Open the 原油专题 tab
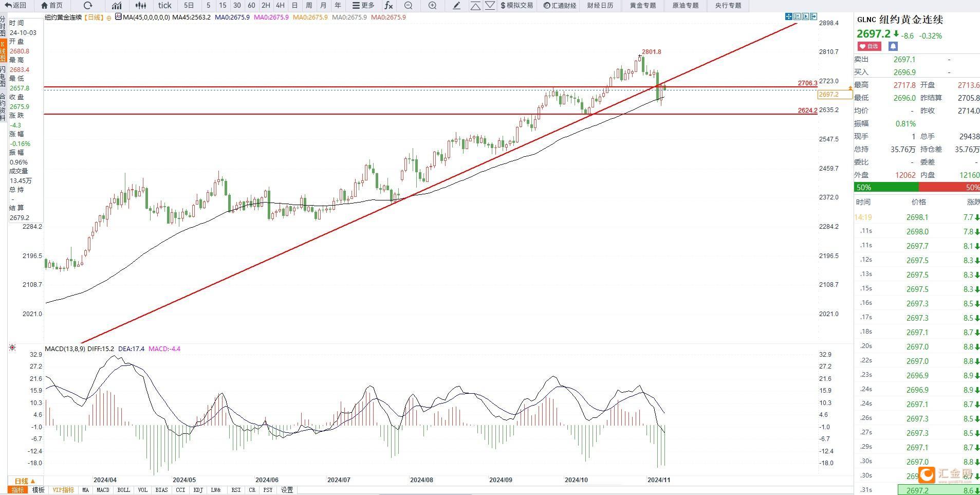 686,5
